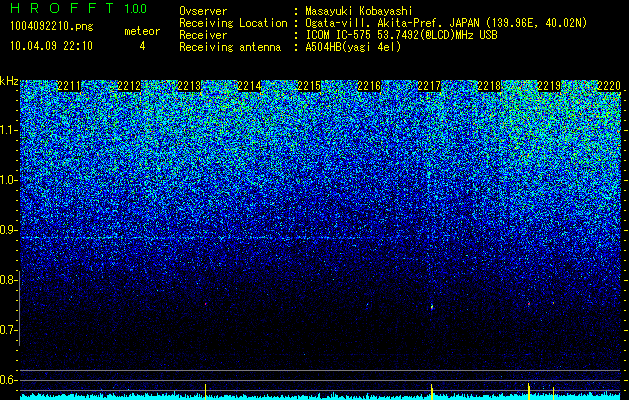The image size is (629, 400).
Task: Click the meteor echo spot under 2217
Action: [432, 307]
